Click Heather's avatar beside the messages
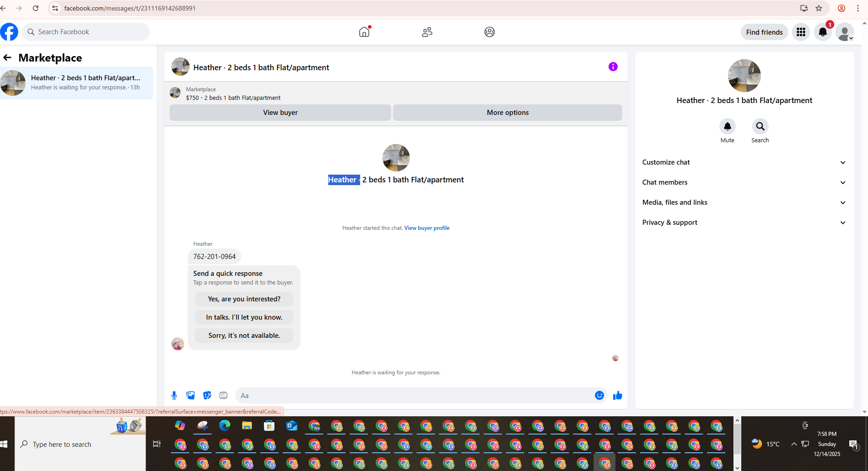This screenshot has height=471, width=868. 178,344
